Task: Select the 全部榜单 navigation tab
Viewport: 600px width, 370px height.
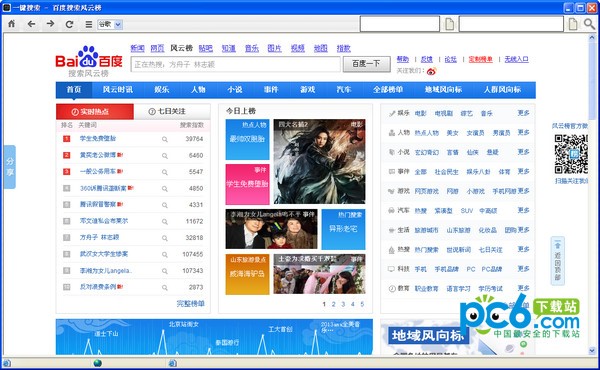Action: click(x=388, y=90)
